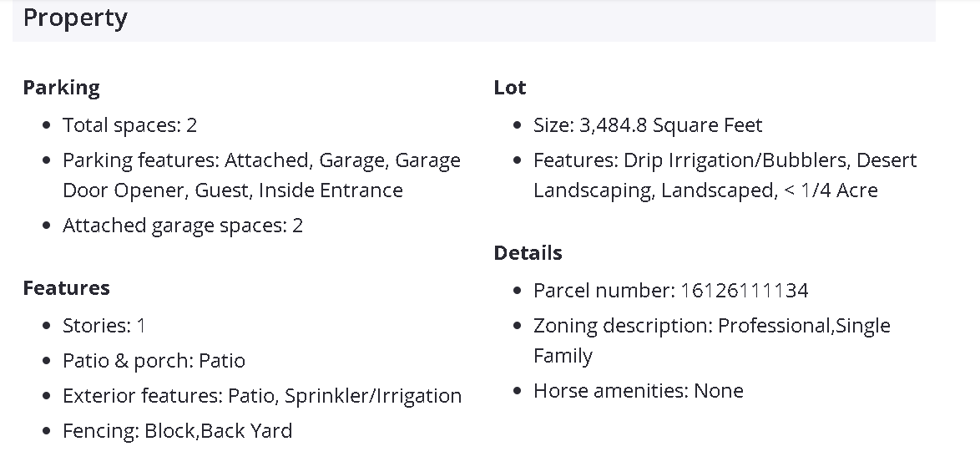
Task: Click the Door Opener, Guest, Inside Entrance line
Action: tap(232, 190)
